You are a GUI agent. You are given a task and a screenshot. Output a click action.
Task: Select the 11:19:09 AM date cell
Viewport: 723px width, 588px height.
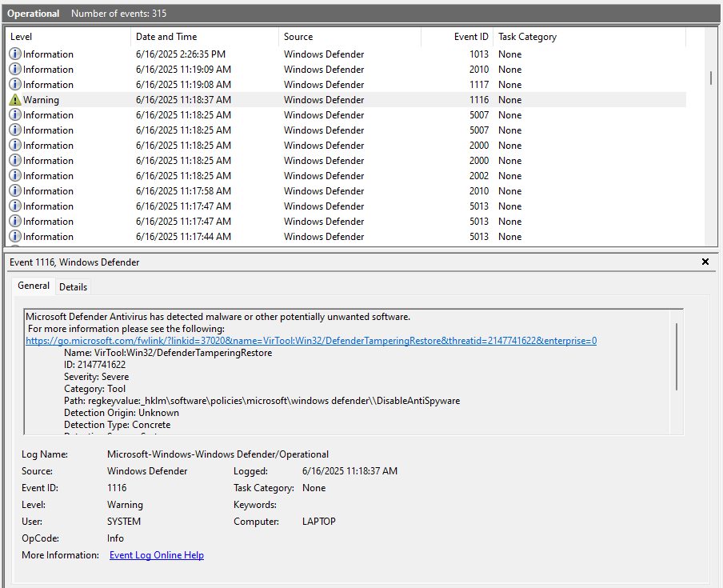183,69
